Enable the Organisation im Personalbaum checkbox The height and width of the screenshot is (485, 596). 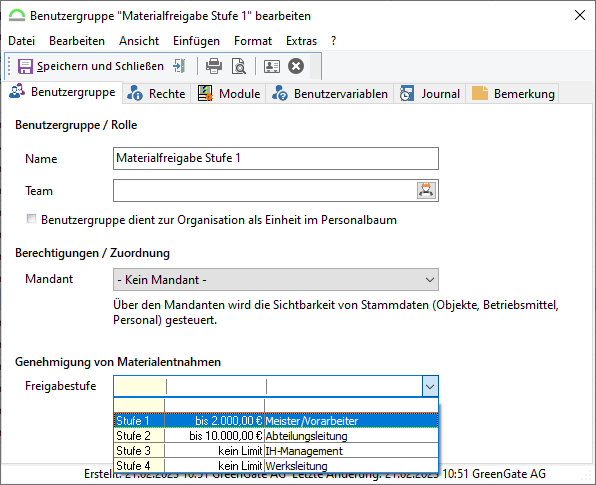(31, 219)
